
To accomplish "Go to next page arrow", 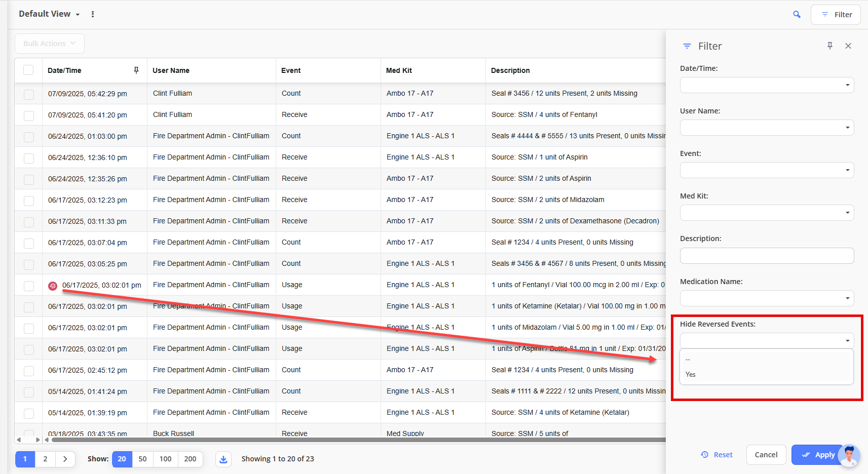I will click(x=65, y=459).
